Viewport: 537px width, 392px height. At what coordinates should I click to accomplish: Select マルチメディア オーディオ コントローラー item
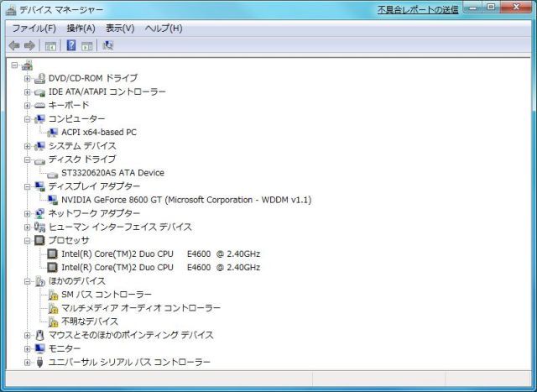pos(141,308)
